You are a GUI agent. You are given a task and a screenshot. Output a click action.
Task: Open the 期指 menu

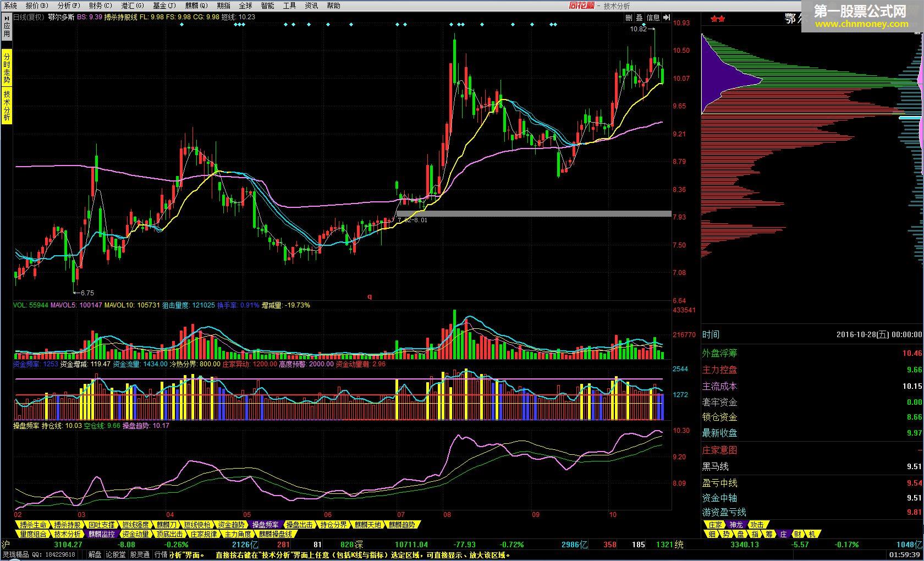tap(224, 5)
